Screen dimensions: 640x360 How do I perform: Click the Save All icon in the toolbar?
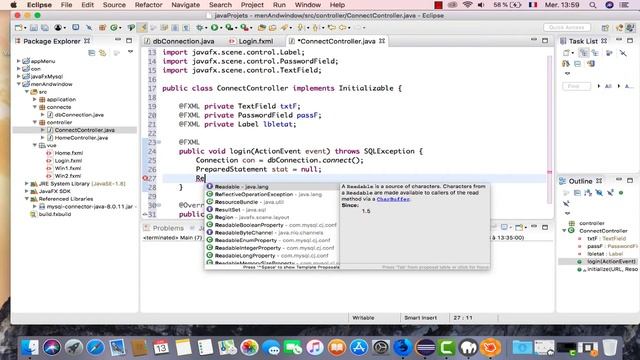tap(45, 28)
